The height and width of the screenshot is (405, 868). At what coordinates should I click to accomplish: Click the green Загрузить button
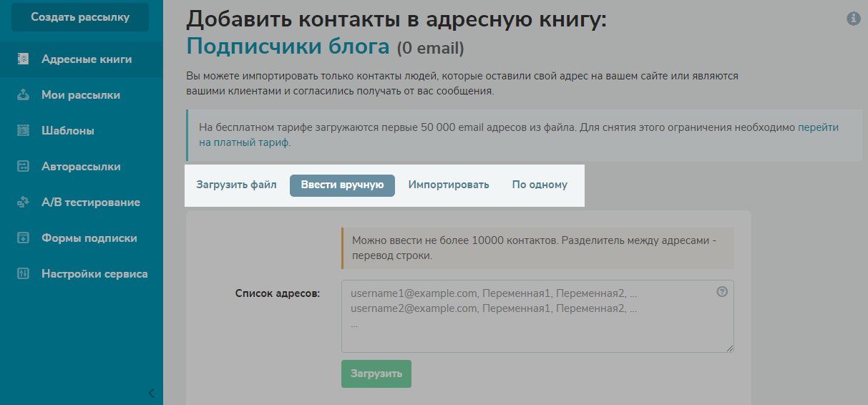tap(376, 374)
